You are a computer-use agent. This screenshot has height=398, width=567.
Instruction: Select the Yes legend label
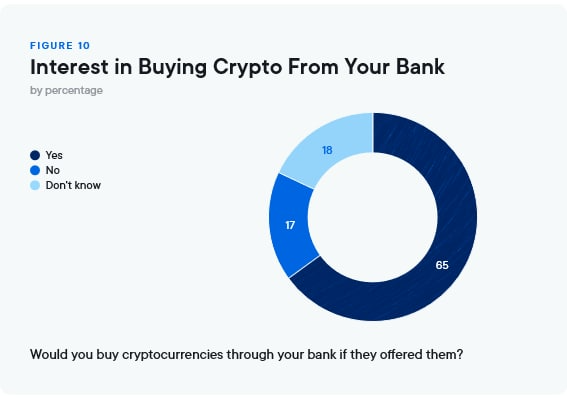tap(54, 155)
